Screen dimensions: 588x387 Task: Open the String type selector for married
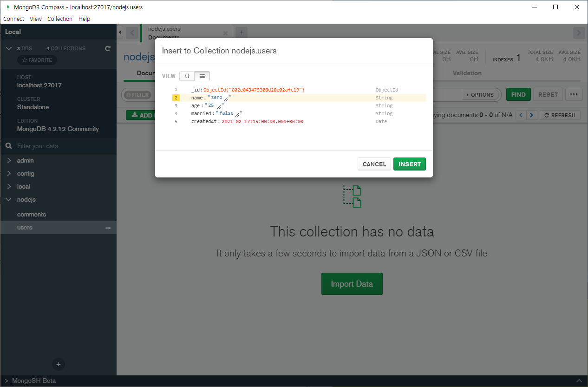tap(384, 113)
